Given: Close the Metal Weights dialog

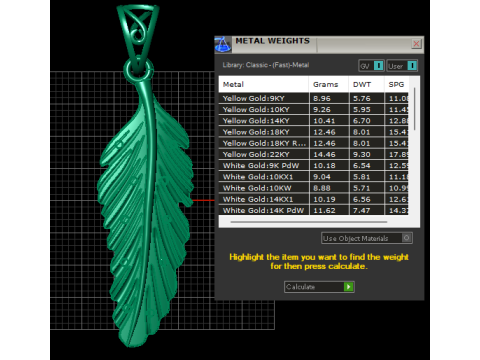Looking at the screenshot, I should point(416,44).
